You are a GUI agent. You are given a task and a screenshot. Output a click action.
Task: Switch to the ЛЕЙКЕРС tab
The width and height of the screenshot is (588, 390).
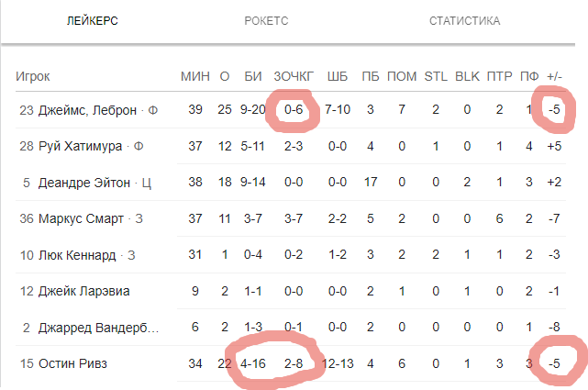pos(93,20)
